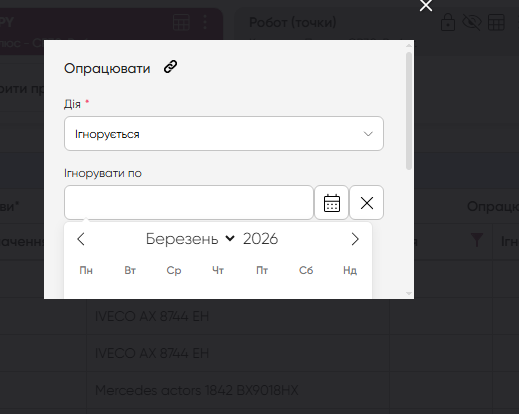Image resolution: width=519 pixels, height=414 pixels.
Task: Open the calendar picker icon
Action: tap(332, 203)
